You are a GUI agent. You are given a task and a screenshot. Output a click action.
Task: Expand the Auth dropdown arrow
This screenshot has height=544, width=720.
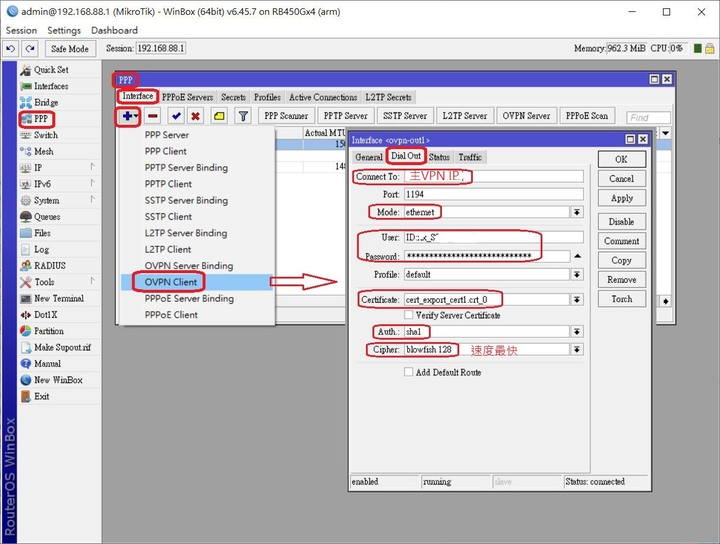click(x=577, y=331)
